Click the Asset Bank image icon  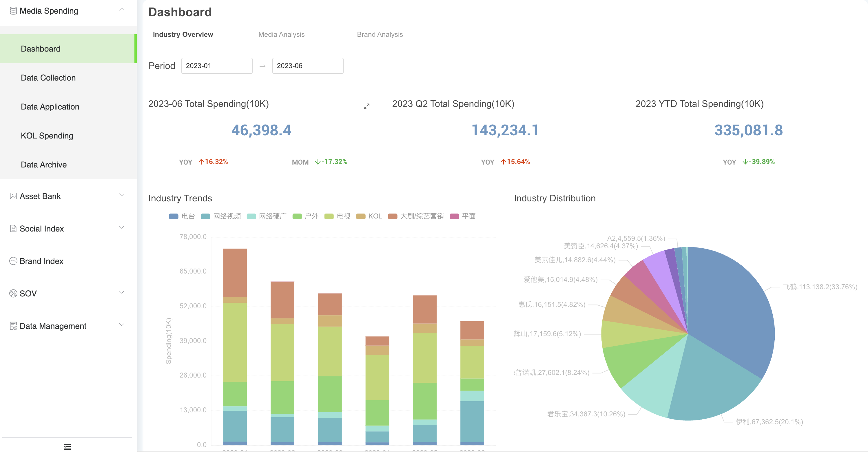coord(13,196)
